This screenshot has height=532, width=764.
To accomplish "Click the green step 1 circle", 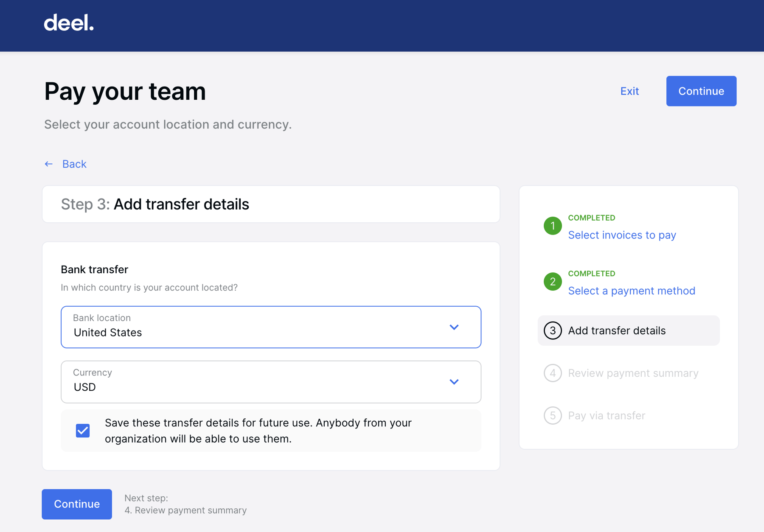I will pos(552,226).
